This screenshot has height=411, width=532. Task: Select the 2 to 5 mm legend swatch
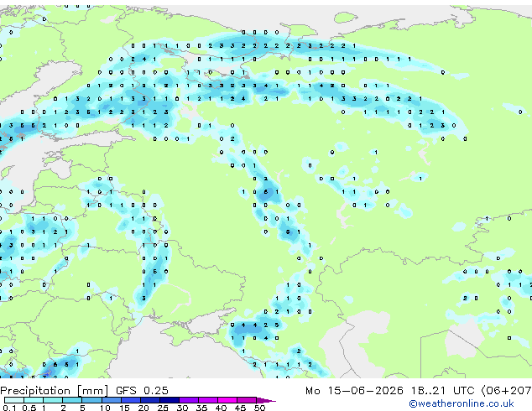tap(72, 400)
